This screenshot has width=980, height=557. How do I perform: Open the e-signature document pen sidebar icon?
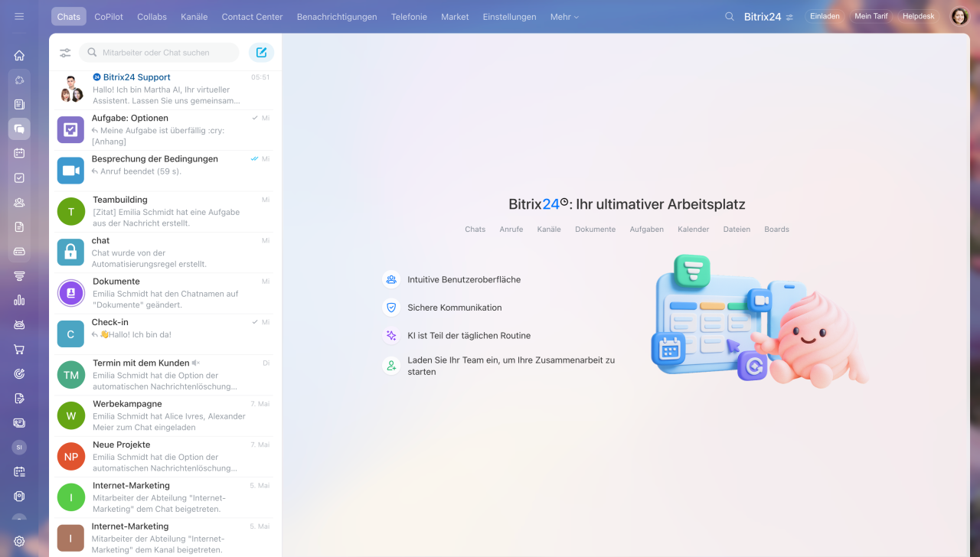click(x=19, y=398)
